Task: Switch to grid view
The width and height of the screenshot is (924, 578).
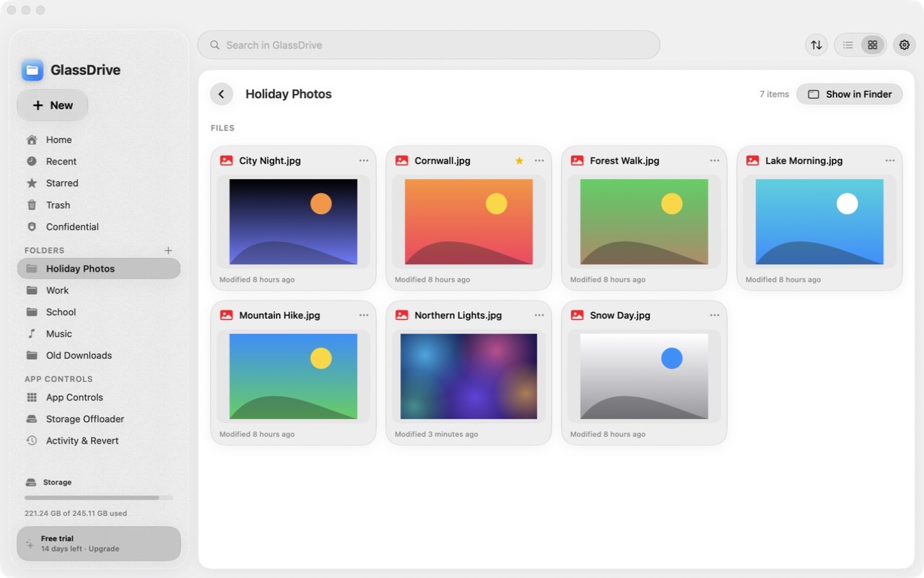Action: point(873,45)
